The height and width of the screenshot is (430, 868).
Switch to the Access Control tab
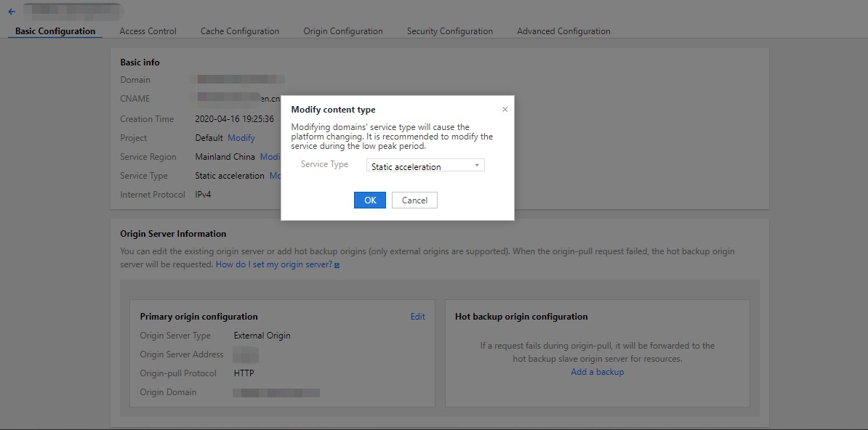pos(148,31)
